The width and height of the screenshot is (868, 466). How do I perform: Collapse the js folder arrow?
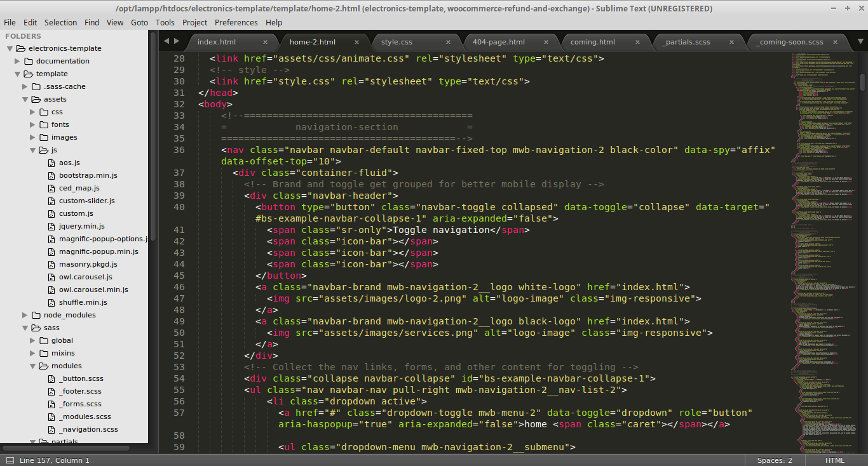click(x=32, y=150)
